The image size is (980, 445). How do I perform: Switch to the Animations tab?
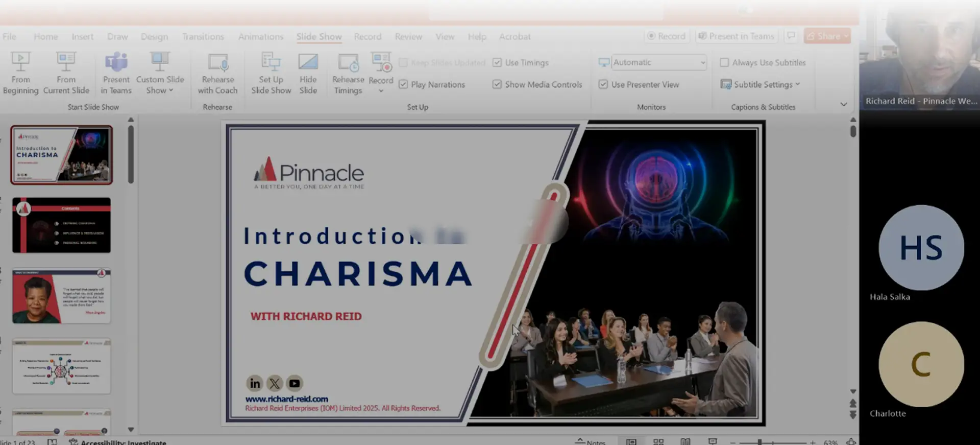[260, 37]
